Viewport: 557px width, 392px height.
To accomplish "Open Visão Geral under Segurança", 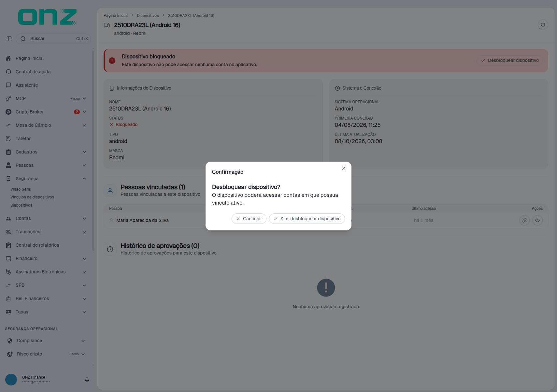I will coord(21,189).
